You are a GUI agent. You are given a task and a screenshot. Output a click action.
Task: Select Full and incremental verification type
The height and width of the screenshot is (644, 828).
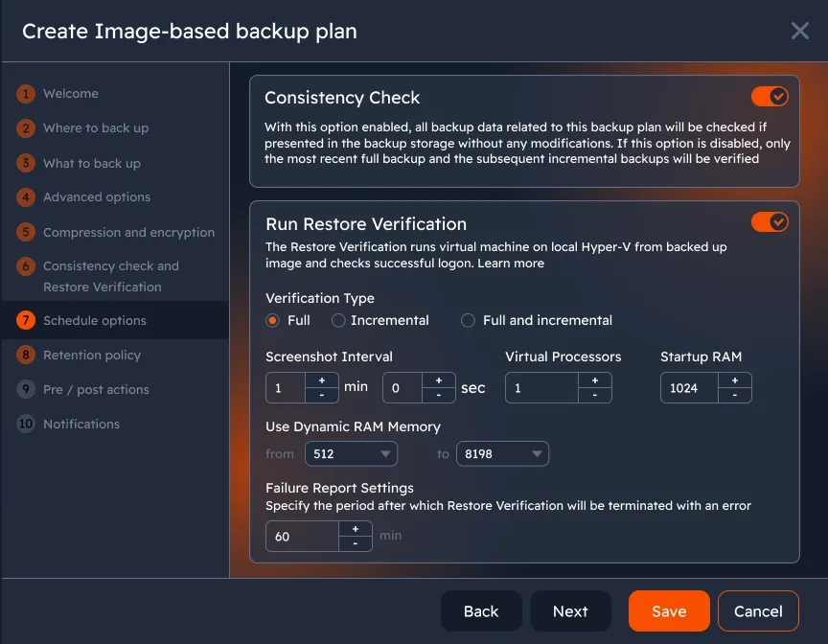coord(468,320)
